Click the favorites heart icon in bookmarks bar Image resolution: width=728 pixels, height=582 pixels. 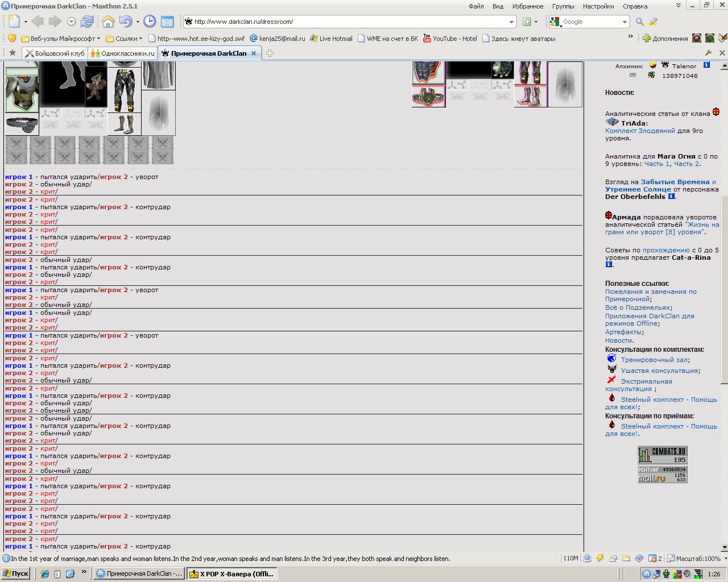tap(11, 38)
